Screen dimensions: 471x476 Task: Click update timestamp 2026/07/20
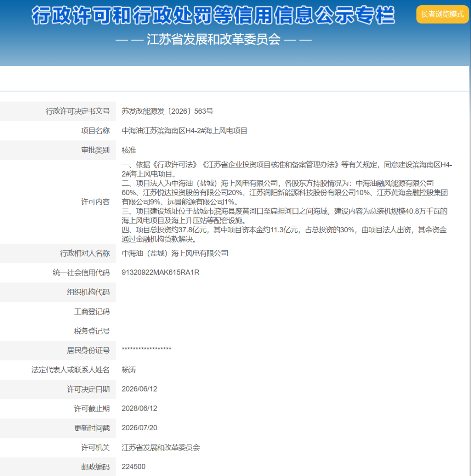tap(140, 428)
